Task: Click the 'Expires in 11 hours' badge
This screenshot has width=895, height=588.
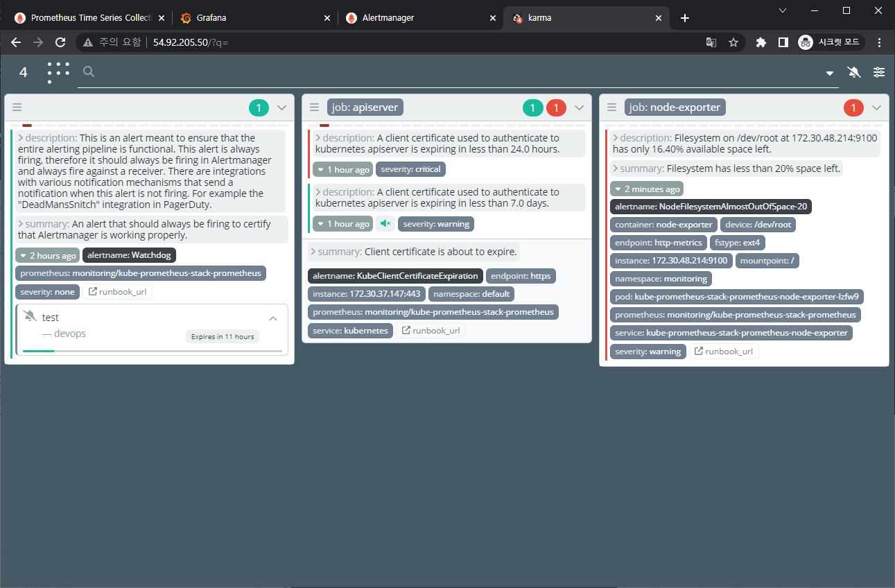Action: (x=223, y=337)
